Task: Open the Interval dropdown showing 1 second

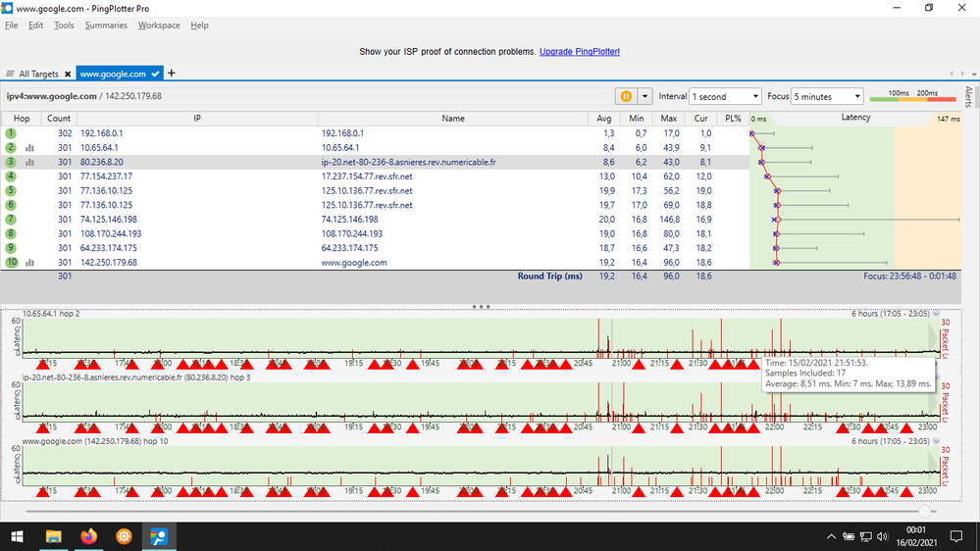Action: (725, 96)
